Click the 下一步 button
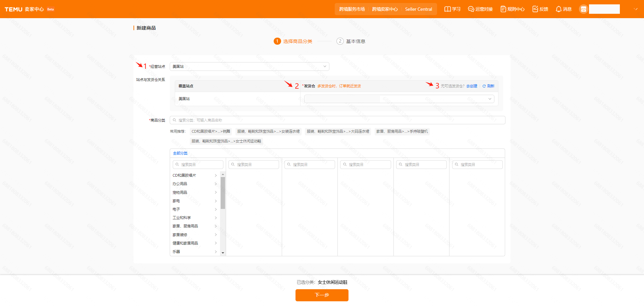Viewport: 644px width, 306px height. pyautogui.click(x=322, y=295)
